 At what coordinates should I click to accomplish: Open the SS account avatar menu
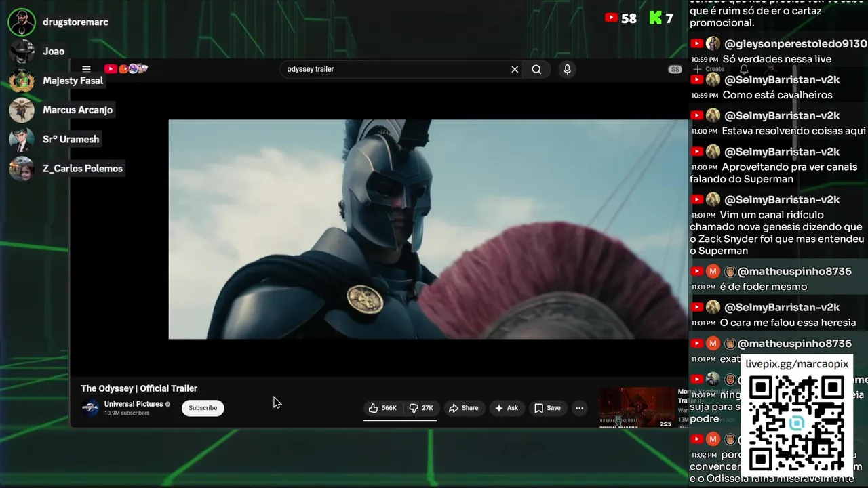coord(675,69)
